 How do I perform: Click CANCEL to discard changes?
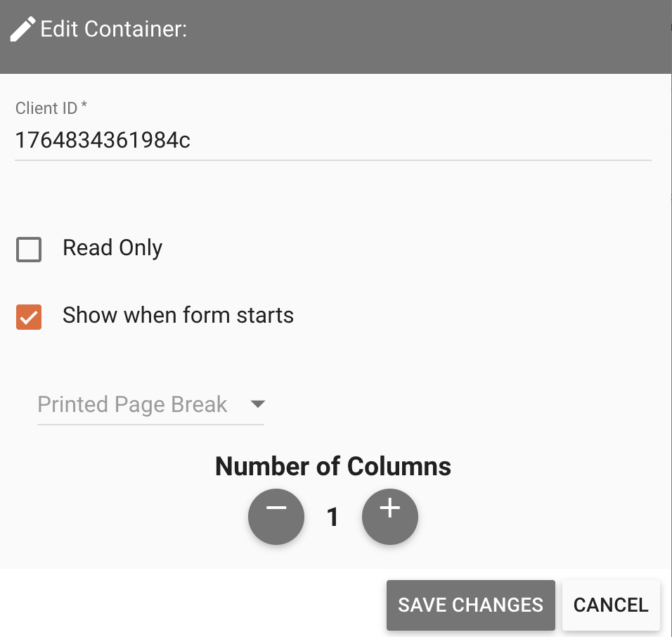[610, 605]
